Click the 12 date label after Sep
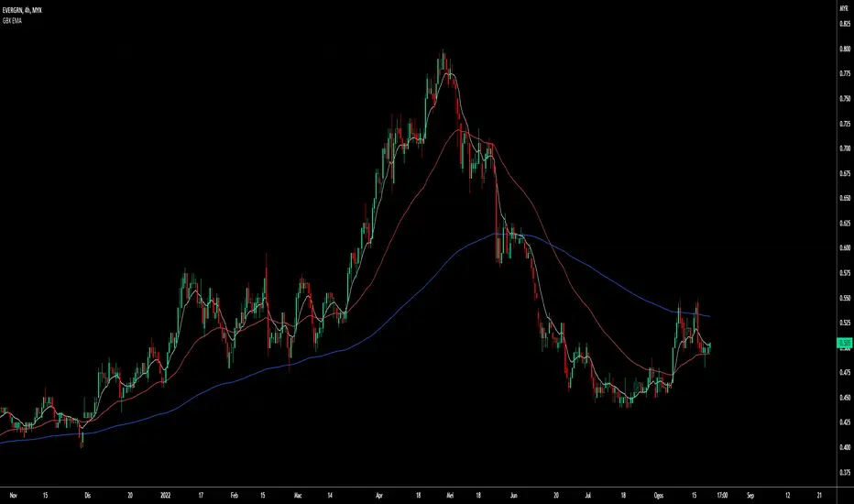Screen dimensions: 854x504 (x=787, y=495)
